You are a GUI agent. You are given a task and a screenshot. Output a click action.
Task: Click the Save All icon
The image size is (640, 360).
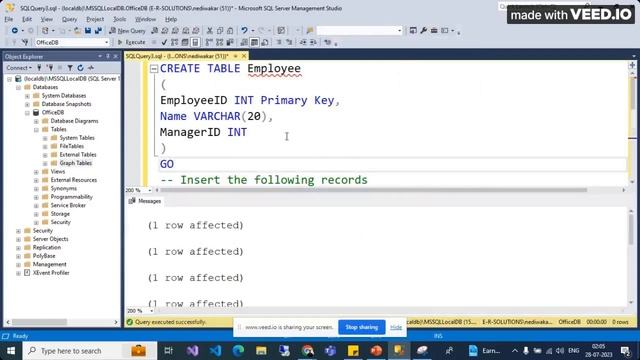(x=98, y=31)
